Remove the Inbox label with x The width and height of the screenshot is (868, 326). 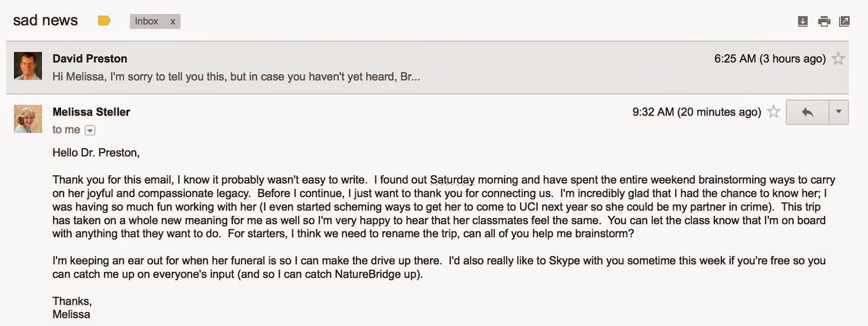(173, 22)
